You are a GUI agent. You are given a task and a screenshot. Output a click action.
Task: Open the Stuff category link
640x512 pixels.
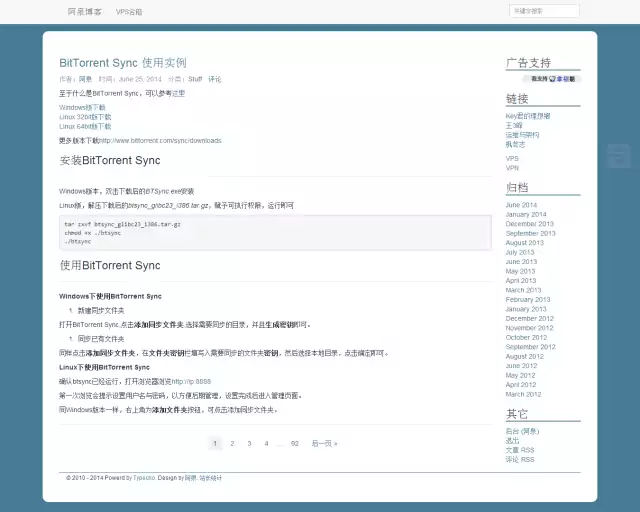point(195,79)
